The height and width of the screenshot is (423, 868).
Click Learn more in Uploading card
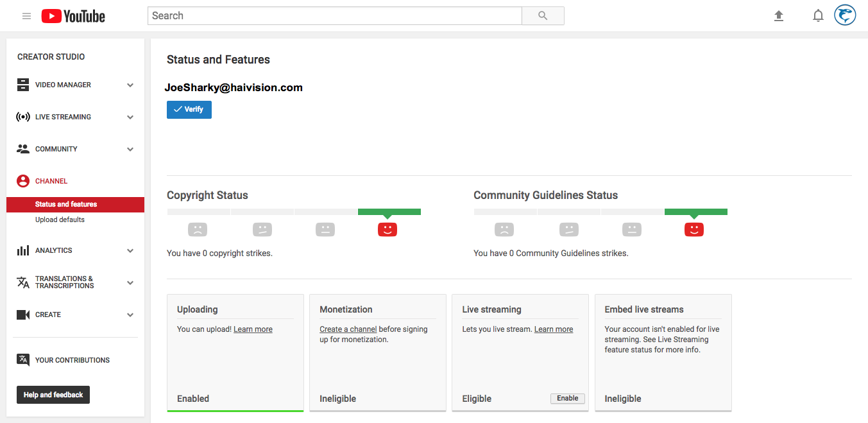pos(253,329)
